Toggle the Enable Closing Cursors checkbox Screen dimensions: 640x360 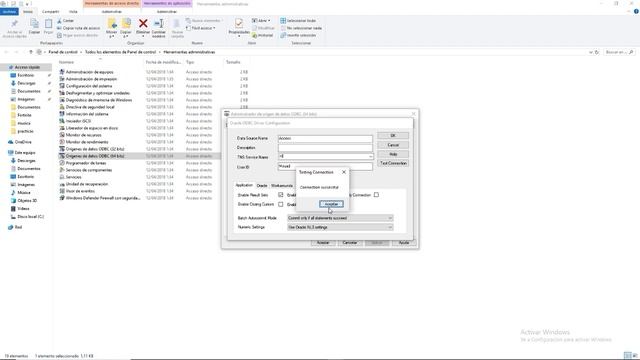point(280,204)
